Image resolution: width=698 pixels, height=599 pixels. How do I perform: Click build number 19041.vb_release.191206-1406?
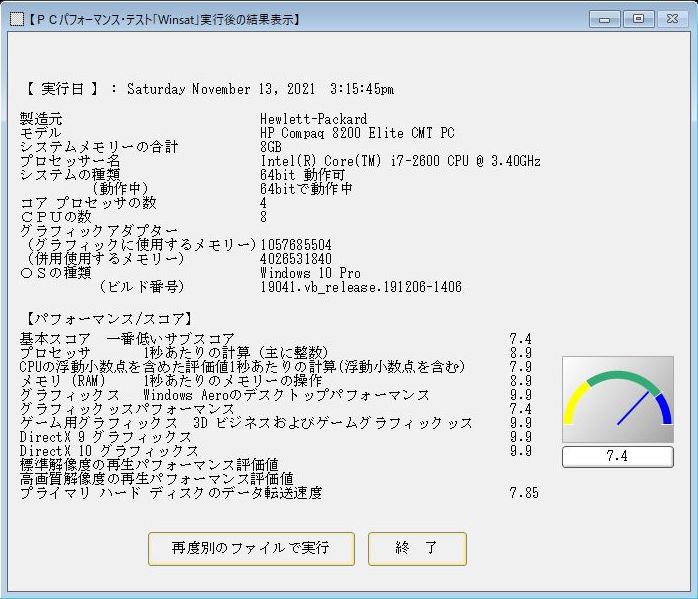tap(361, 287)
